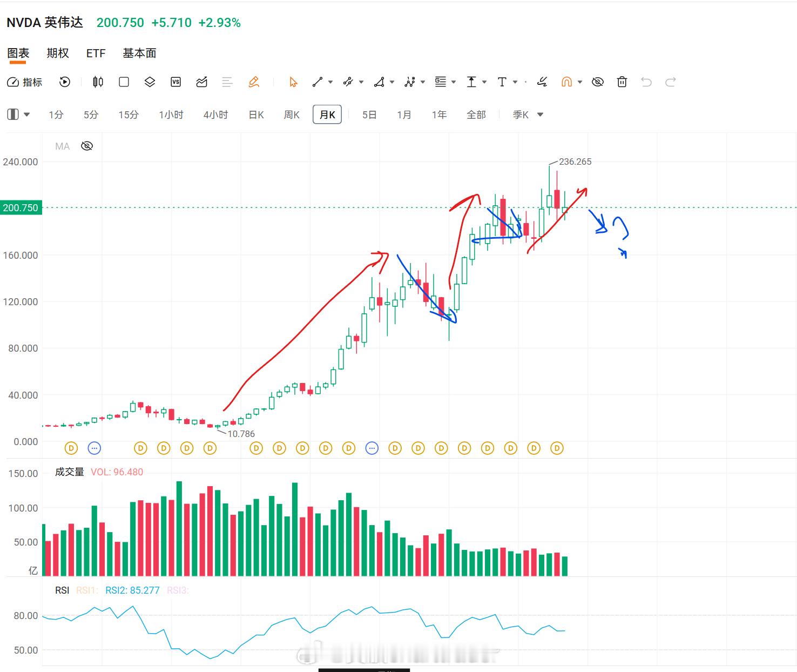The image size is (797, 672).
Task: Open the layout selector dropdown arrow
Action: [x=27, y=115]
